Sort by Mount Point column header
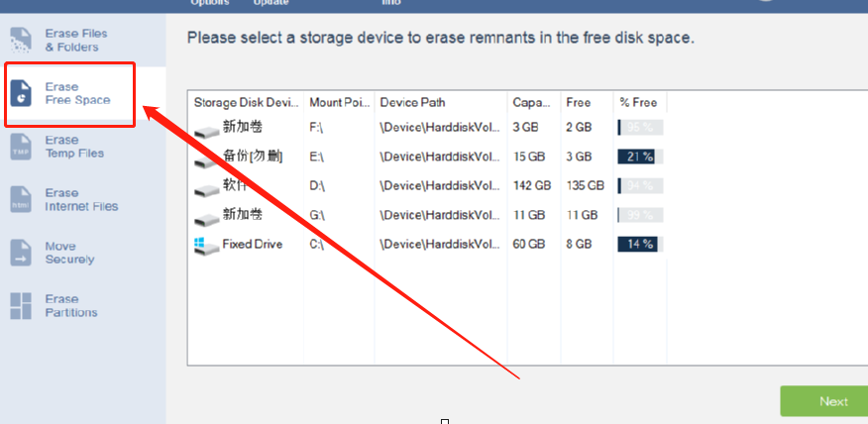868x424 pixels. point(339,102)
